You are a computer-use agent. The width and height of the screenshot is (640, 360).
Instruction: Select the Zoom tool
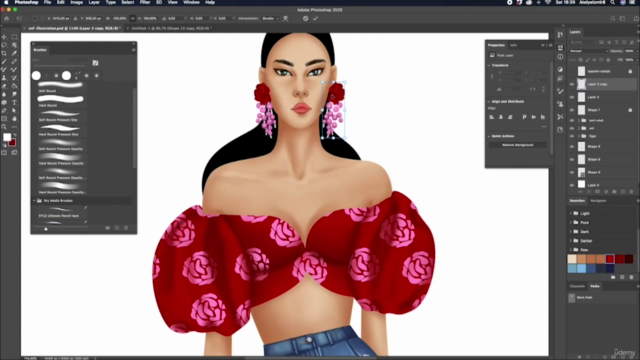tap(4, 127)
